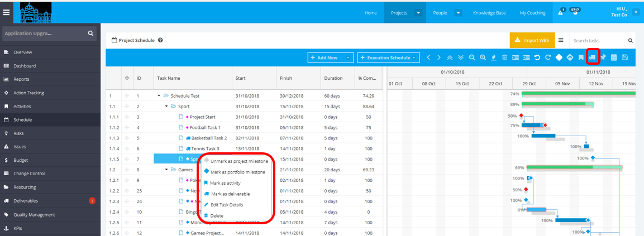Image resolution: width=644 pixels, height=236 pixels.
Task: Open the hamburger menu in the top-left corner
Action: pos(6,12)
